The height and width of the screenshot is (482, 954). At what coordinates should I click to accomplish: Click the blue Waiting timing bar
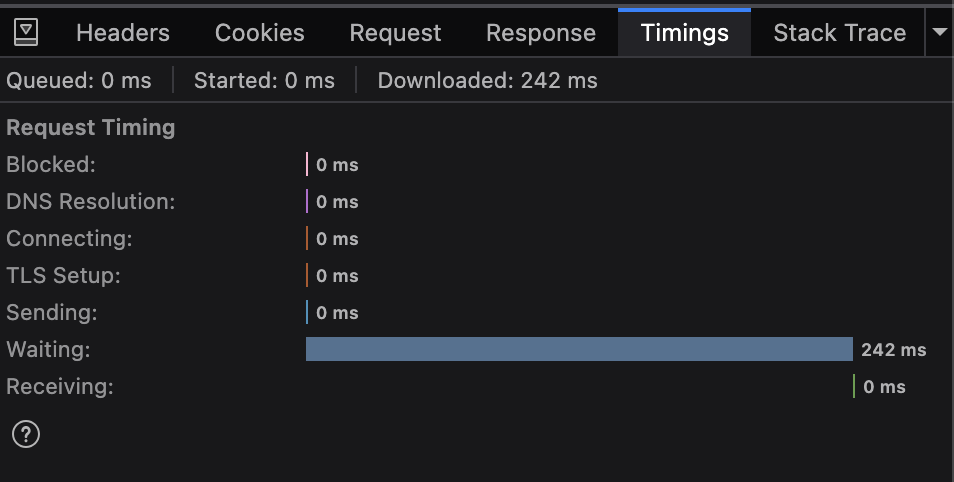(579, 349)
